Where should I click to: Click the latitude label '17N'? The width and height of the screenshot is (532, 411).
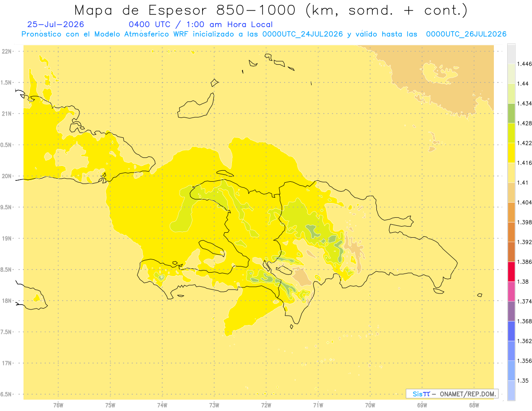point(7,363)
